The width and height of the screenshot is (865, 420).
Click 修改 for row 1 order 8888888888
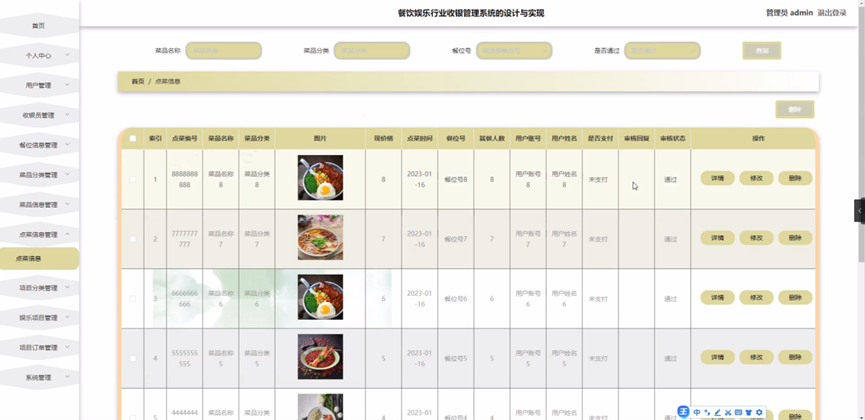(x=756, y=178)
